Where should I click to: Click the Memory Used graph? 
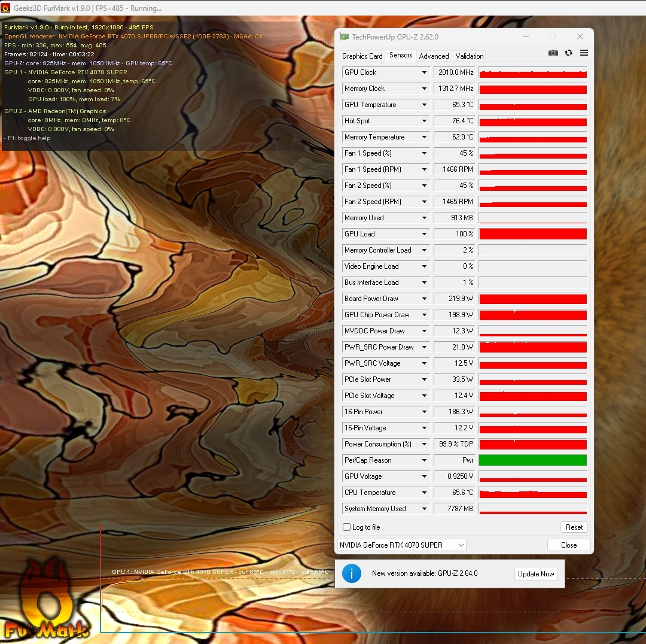(x=533, y=218)
